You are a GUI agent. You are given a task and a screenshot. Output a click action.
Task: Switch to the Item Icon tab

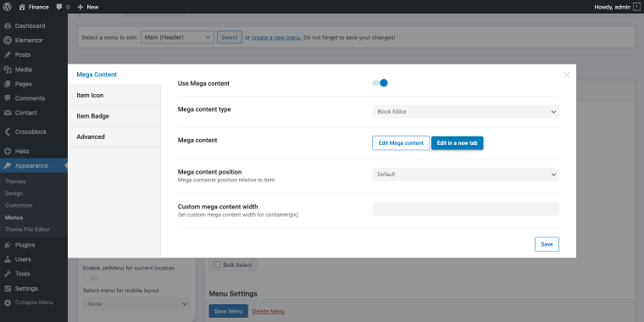114,95
